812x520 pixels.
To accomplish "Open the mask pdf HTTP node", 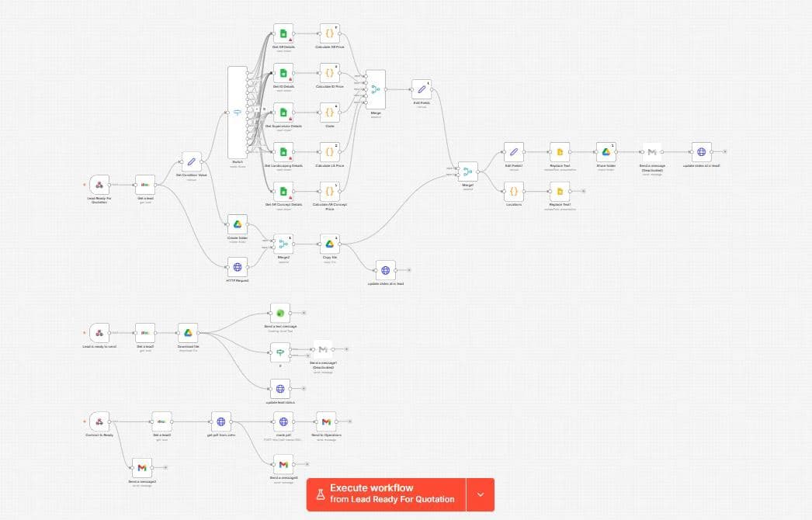I will pyautogui.click(x=283, y=421).
